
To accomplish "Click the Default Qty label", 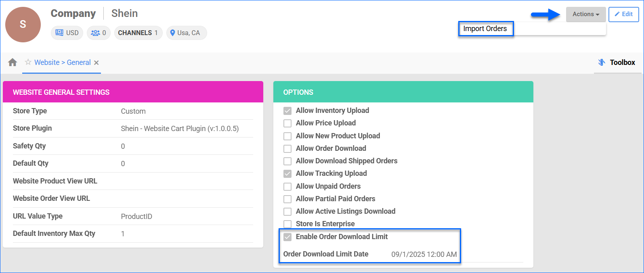I will (x=31, y=163).
